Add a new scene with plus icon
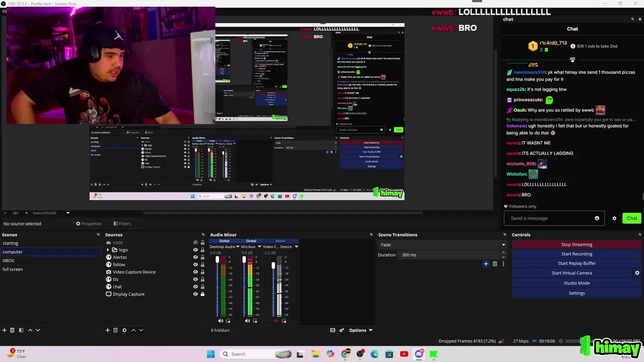644x362 pixels. pos(5,330)
